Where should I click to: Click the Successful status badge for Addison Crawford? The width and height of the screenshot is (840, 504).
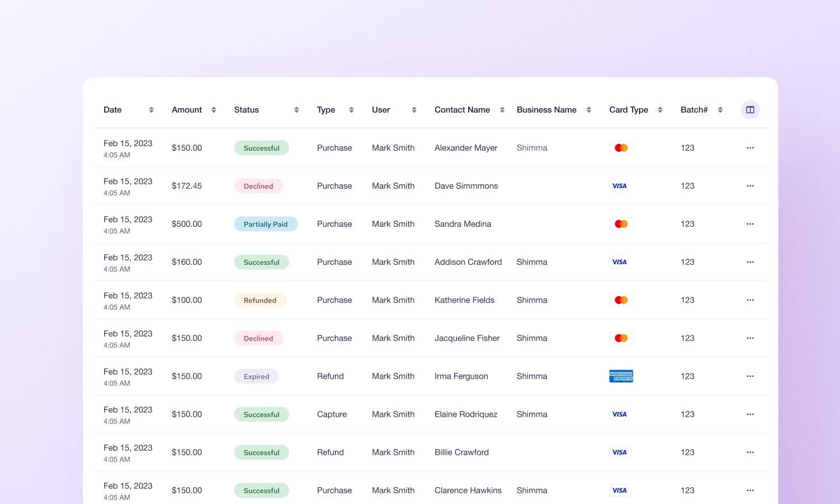[262, 262]
